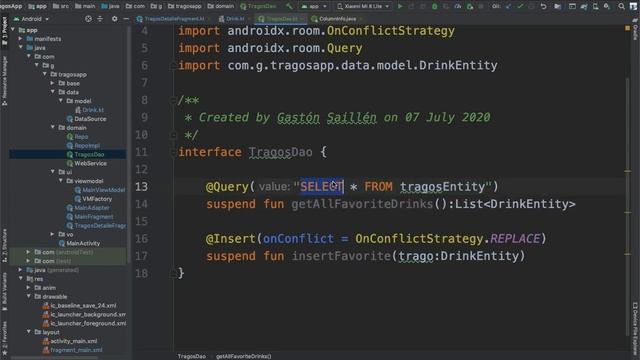Collapse the viewmodel package
640x360 pixels.
point(60,181)
